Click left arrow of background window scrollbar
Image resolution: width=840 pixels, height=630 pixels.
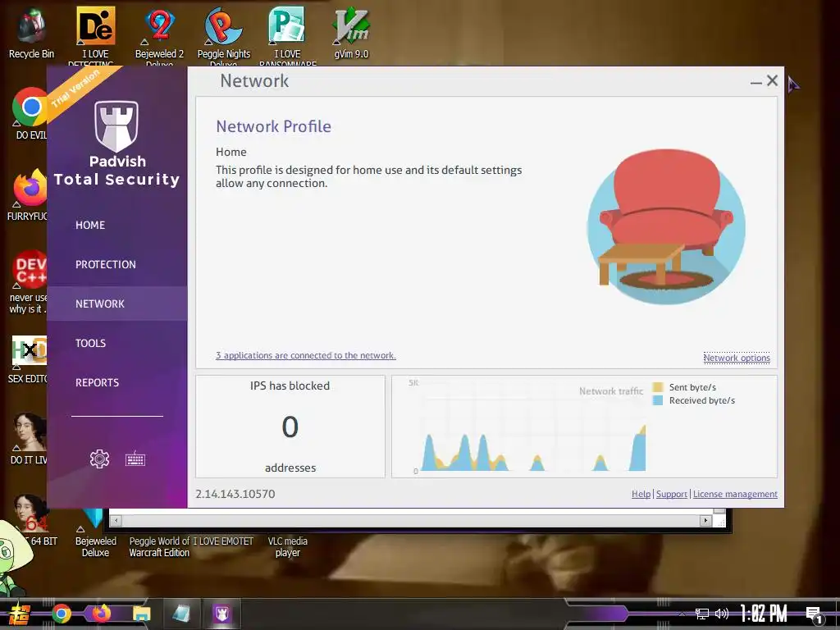click(116, 520)
